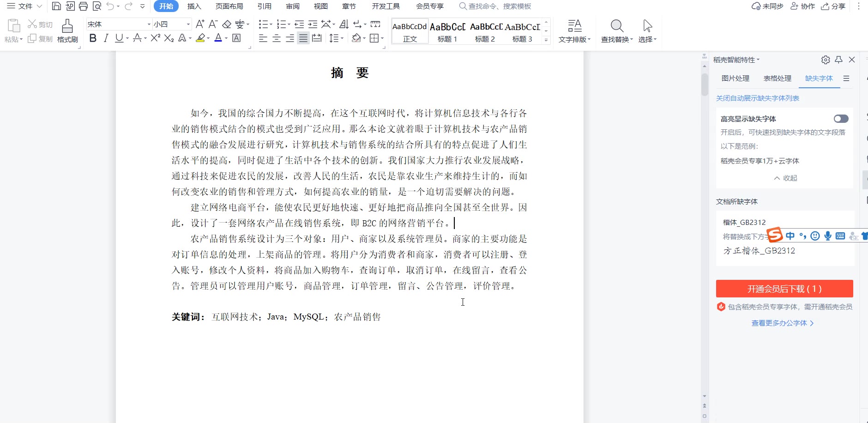This screenshot has height=423, width=868.
Task: Open the Sogou soft keyboard icon
Action: pyautogui.click(x=840, y=236)
